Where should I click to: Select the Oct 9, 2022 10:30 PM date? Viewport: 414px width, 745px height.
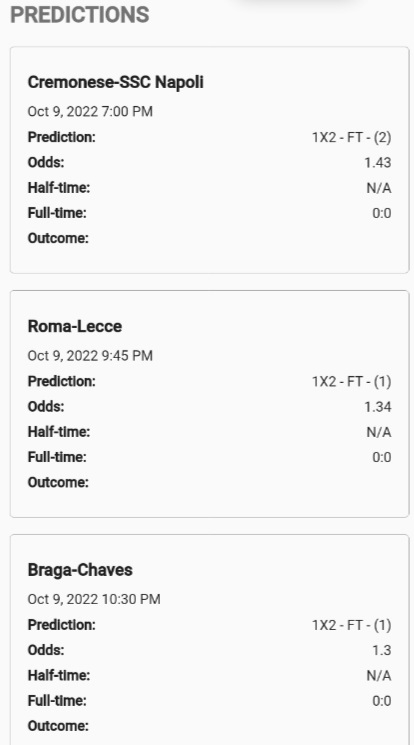[94, 599]
